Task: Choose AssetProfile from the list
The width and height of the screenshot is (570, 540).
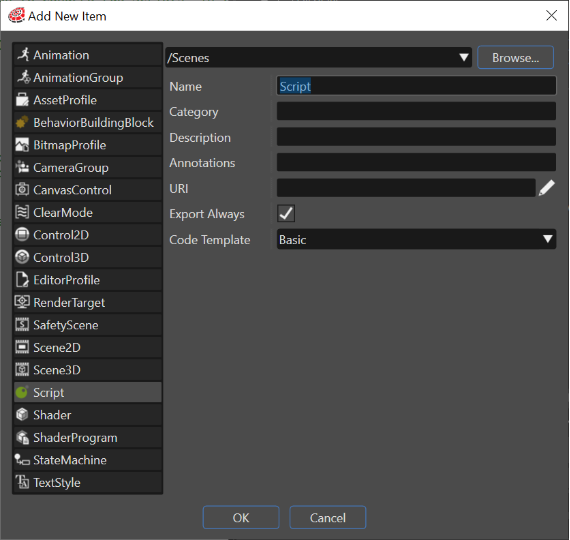Action: point(88,100)
